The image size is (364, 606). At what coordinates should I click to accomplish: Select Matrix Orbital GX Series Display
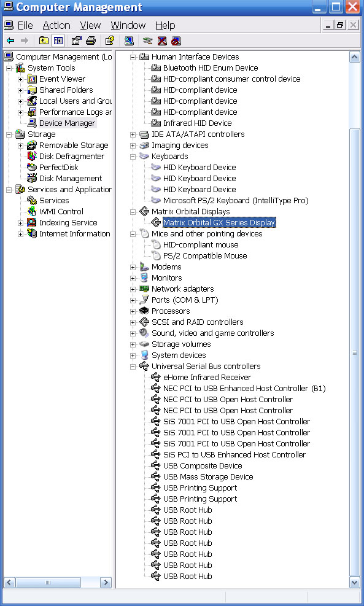pos(219,223)
